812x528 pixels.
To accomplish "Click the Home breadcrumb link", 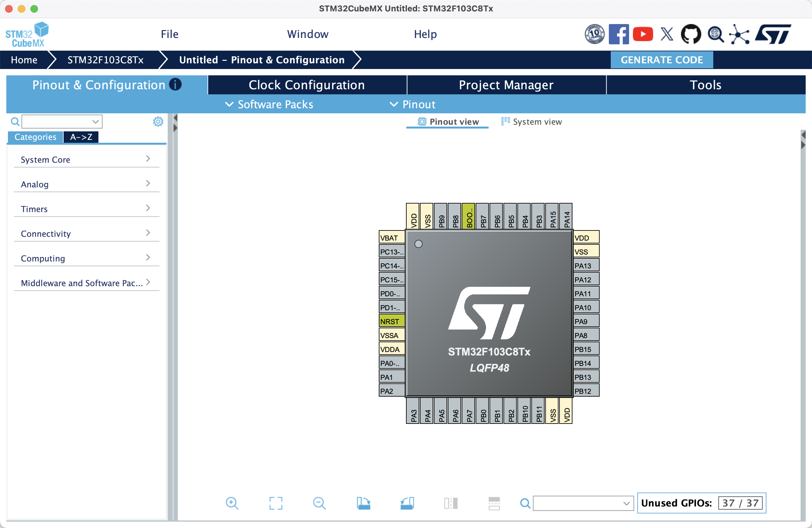I will [24, 60].
